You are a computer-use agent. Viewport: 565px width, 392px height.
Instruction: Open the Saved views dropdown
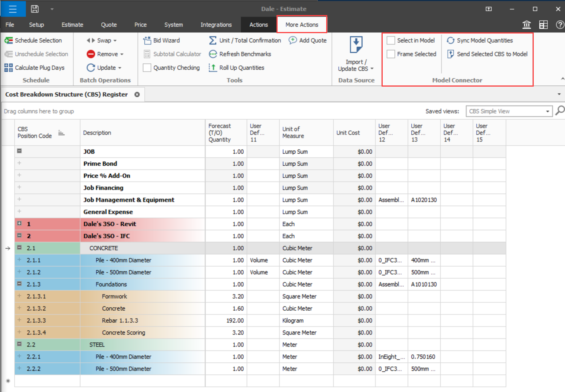click(547, 111)
